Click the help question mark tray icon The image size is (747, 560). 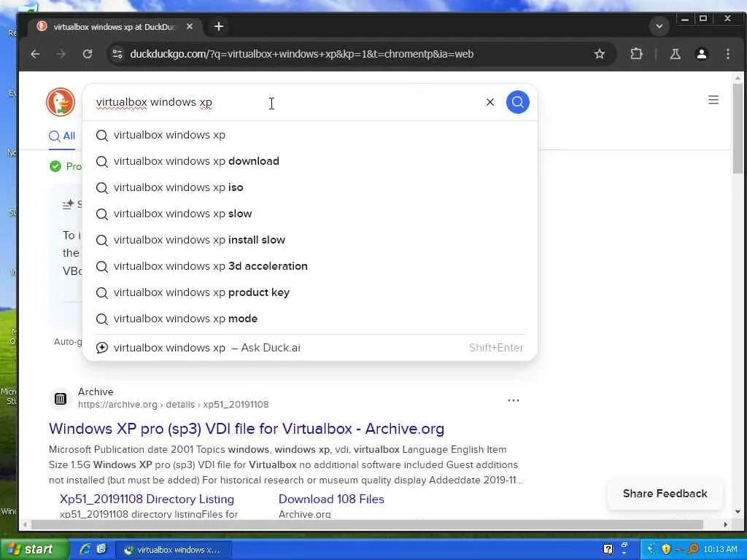[608, 549]
